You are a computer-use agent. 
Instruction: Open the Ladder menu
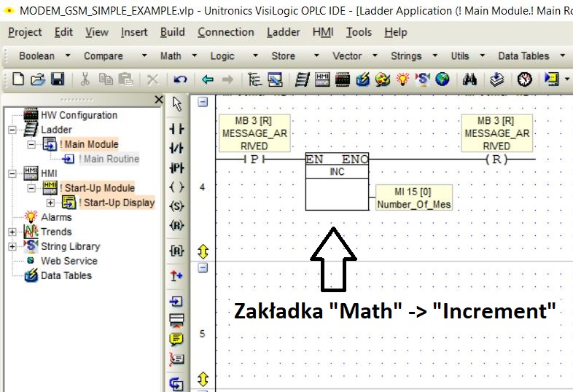[x=283, y=32]
